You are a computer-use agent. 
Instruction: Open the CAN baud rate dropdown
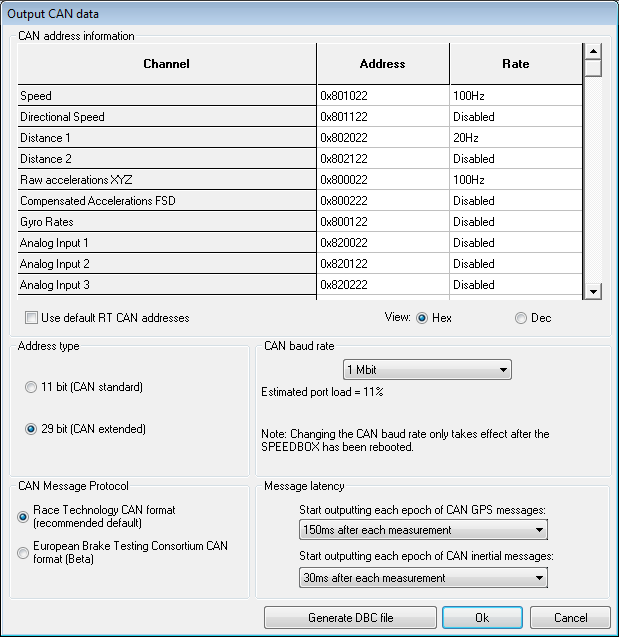427,370
